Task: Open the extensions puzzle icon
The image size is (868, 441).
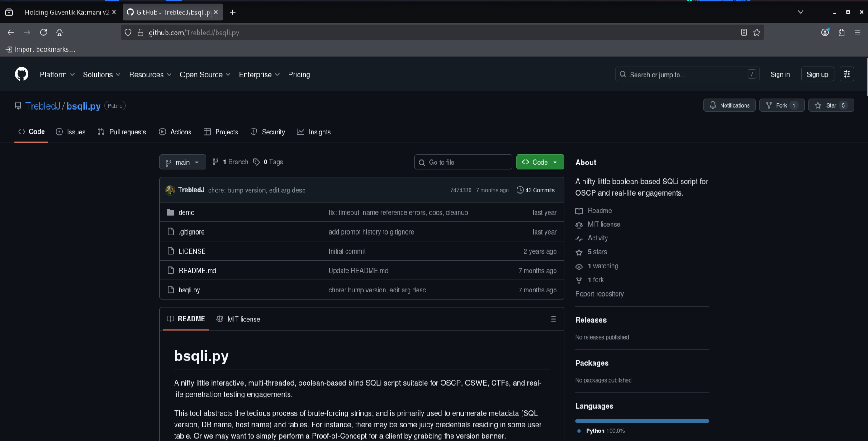Action: pyautogui.click(x=841, y=33)
